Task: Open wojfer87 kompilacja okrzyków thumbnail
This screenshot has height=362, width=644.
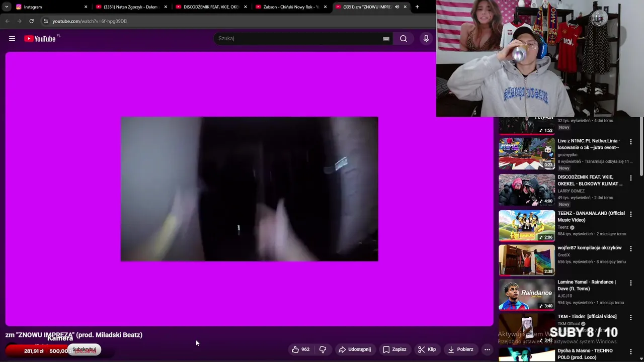Action: click(x=527, y=260)
